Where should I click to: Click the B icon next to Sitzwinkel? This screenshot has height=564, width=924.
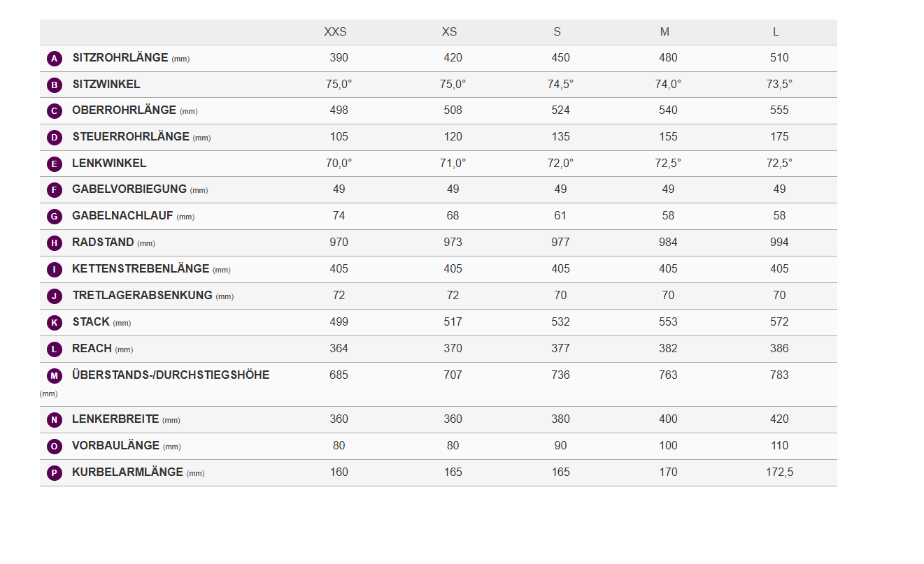[x=55, y=85]
